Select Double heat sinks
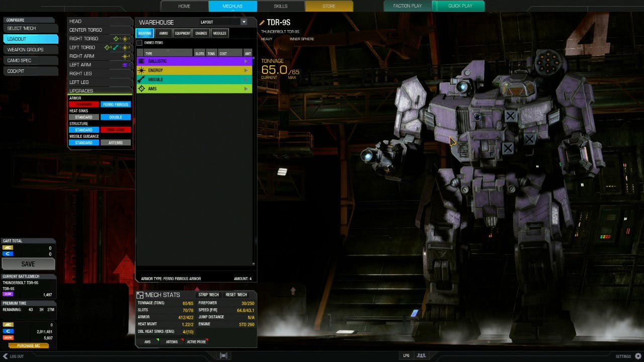 (116, 117)
